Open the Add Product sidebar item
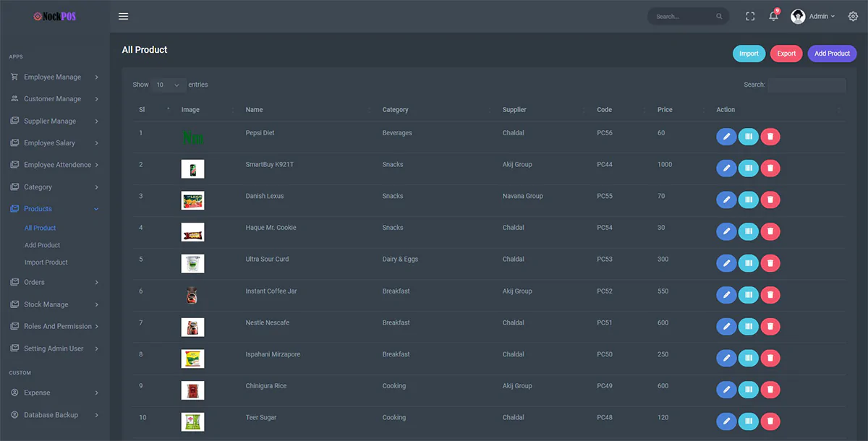Screen dimensions: 868x441 pyautogui.click(x=42, y=245)
